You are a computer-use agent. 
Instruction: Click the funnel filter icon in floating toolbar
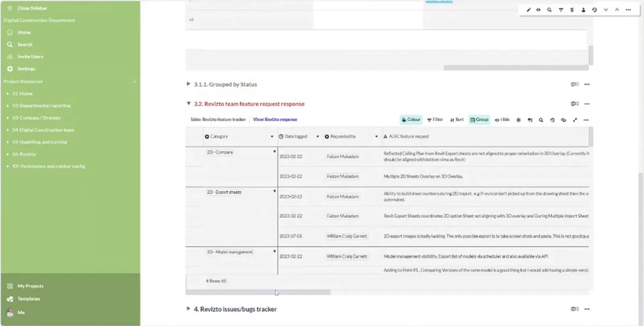[x=561, y=10]
